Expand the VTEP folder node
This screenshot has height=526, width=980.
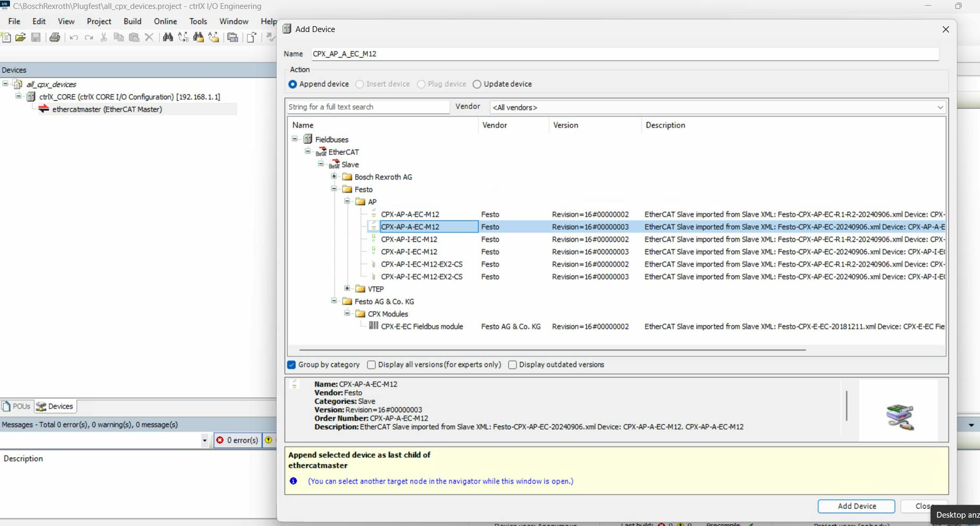pyautogui.click(x=347, y=288)
